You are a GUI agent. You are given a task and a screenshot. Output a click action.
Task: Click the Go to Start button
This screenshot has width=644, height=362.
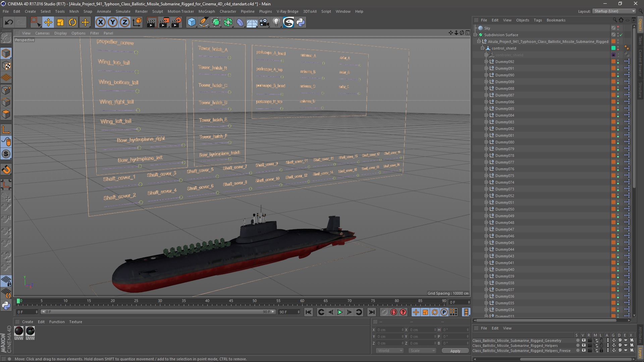[308, 312]
